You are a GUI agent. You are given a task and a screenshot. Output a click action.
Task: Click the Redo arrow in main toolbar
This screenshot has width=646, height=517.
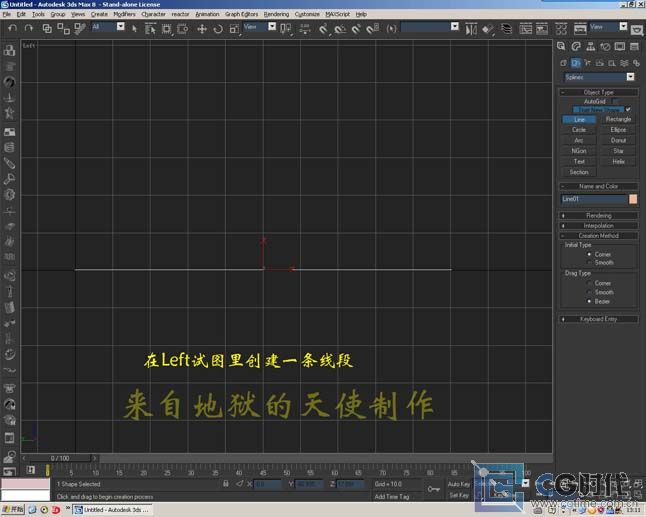pyautogui.click(x=28, y=28)
